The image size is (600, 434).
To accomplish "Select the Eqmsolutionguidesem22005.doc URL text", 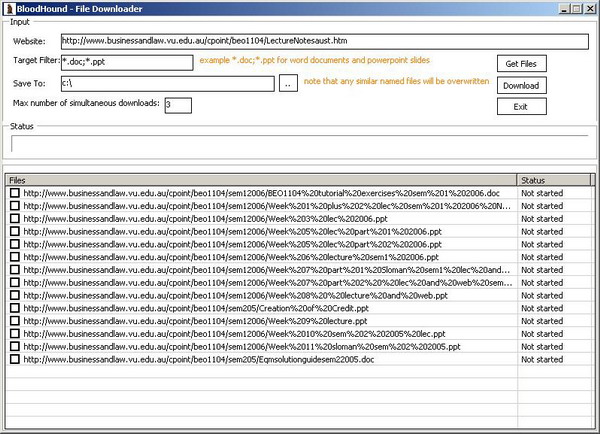I will (199, 360).
